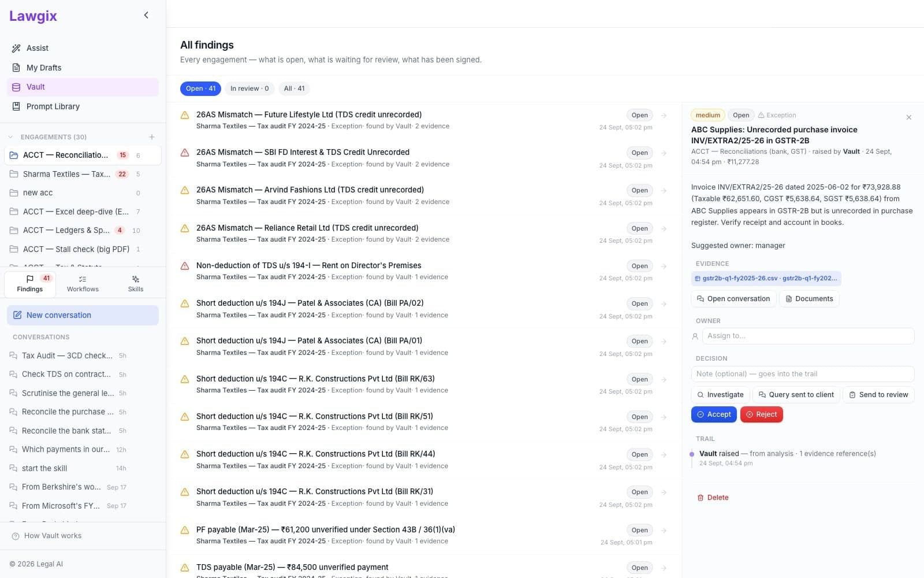
Task: Add a new engagement with plus icon
Action: (x=152, y=137)
